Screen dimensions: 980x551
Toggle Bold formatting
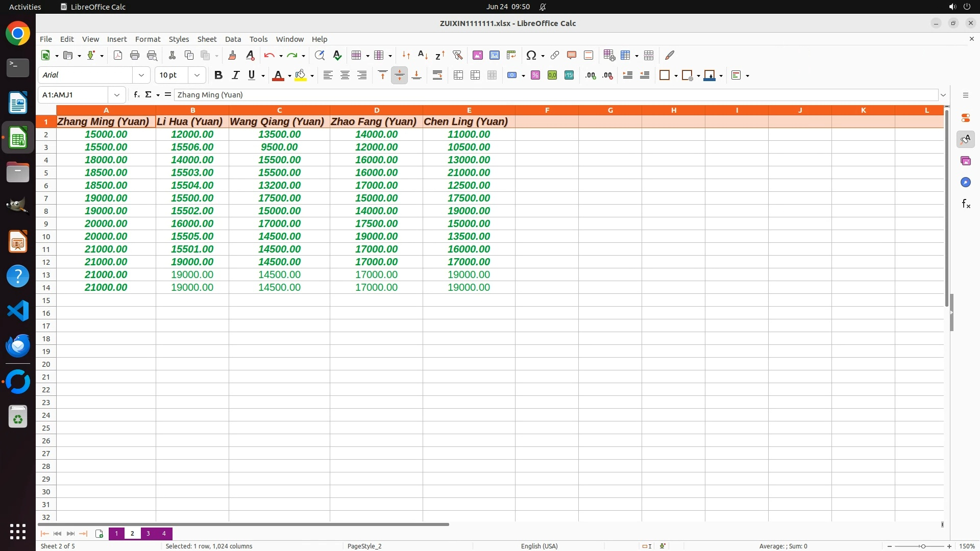[218, 75]
